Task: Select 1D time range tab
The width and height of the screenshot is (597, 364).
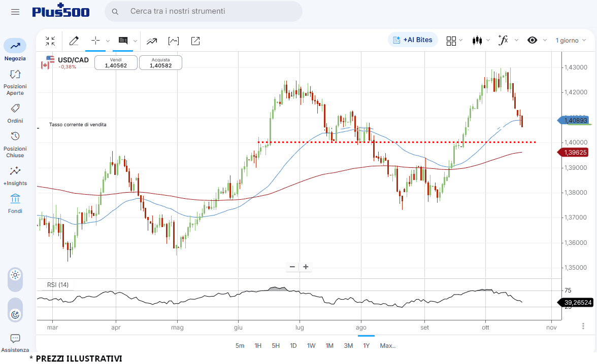Action: click(x=293, y=346)
